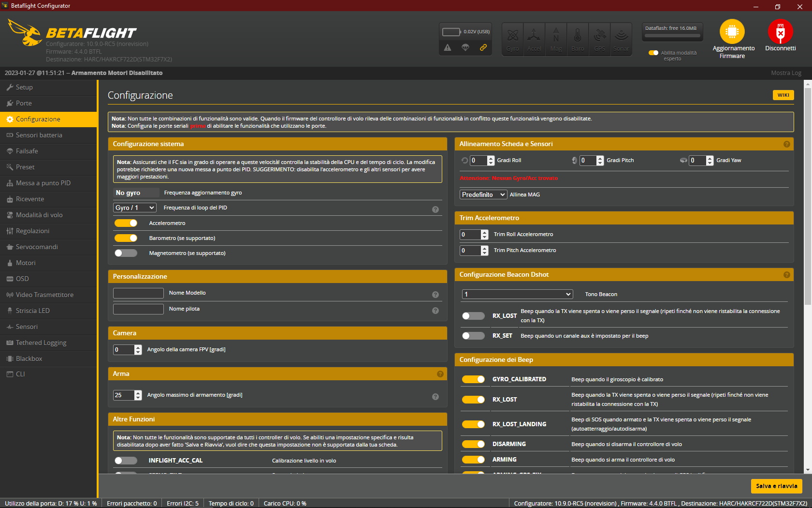Open the OSD tab
Image resolution: width=812 pixels, height=508 pixels.
point(48,279)
